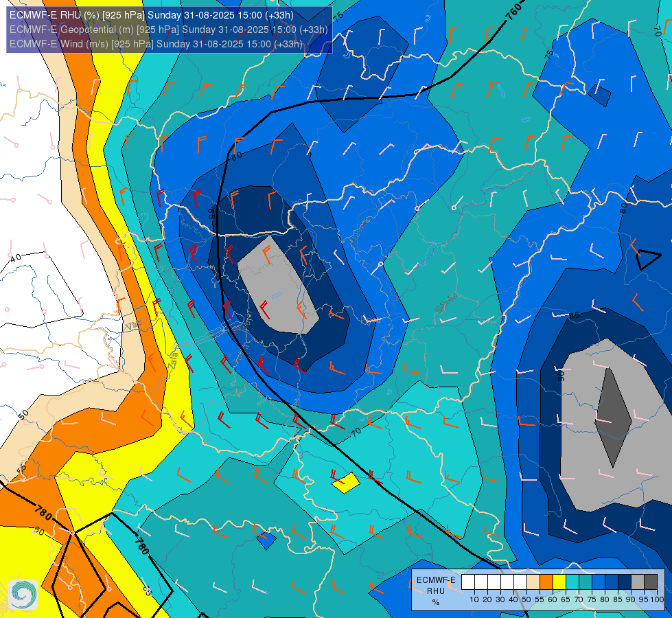Click the legend scale value '65'

point(566,599)
